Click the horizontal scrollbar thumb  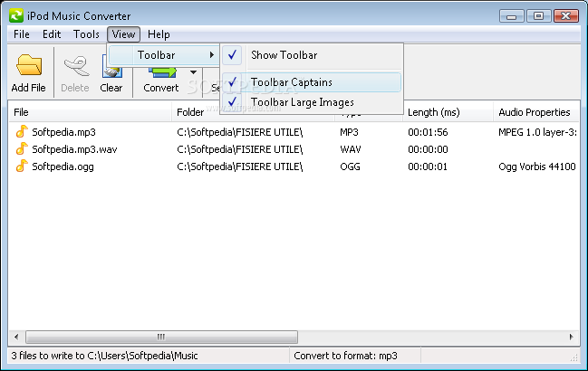pyautogui.click(x=161, y=337)
